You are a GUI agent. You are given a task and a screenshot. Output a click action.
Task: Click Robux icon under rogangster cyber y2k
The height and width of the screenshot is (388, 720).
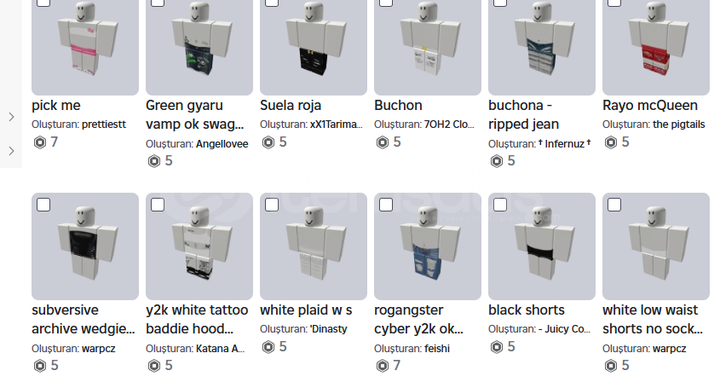(x=382, y=366)
